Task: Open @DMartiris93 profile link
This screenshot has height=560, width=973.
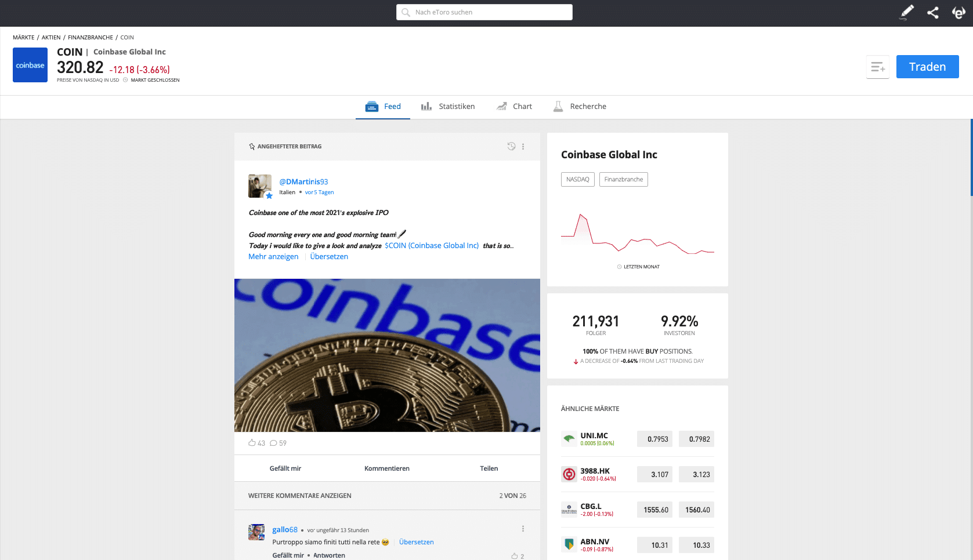Action: [x=303, y=181]
